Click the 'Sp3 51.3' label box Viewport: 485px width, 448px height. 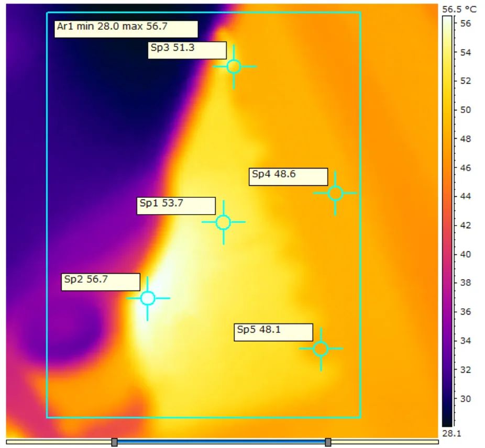[187, 50]
